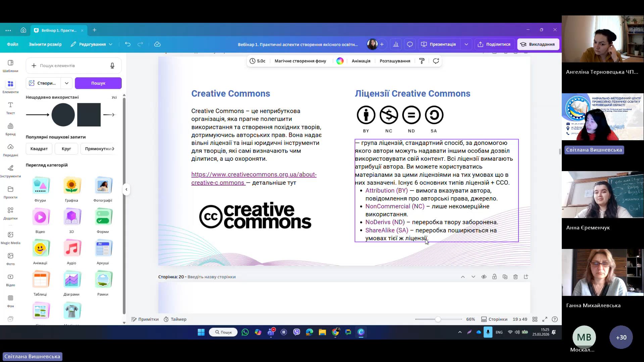Open the Файл menu
This screenshot has height=362, width=644.
(13, 44)
